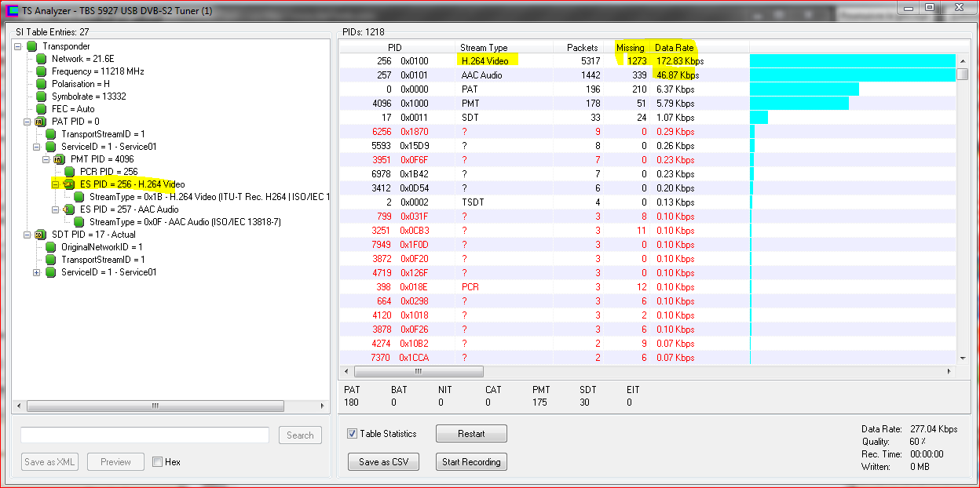Screen dimensions: 980x488
Task: Click the Save as CSV button
Action: click(x=384, y=462)
